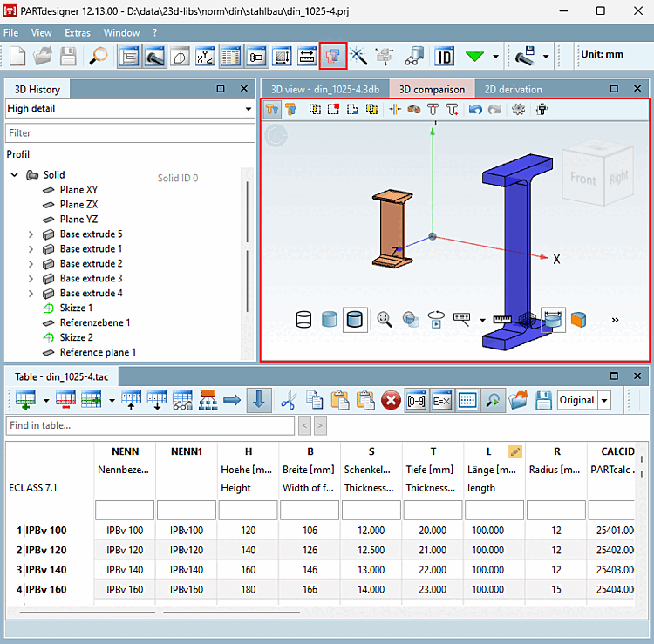
Task: Click the shaded blue cylinder display icon
Action: click(x=329, y=320)
